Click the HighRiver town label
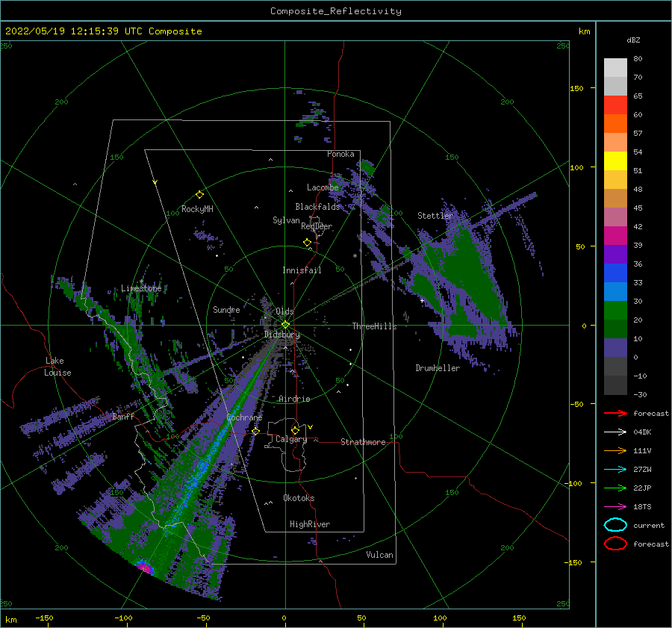This screenshot has width=672, height=628. coord(310,524)
